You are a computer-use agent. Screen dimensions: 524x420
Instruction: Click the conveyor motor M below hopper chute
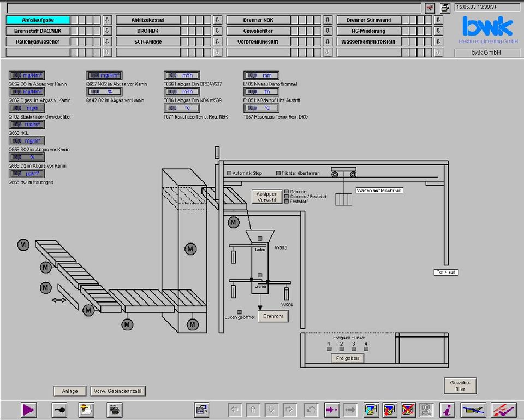[x=234, y=222]
